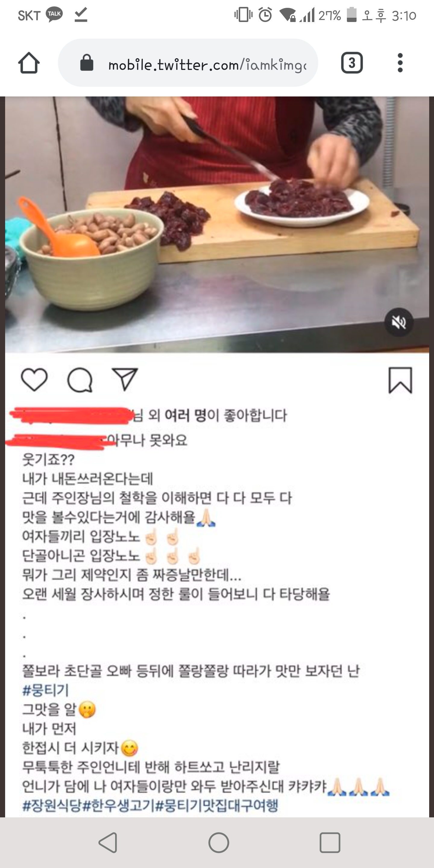Open comments via the speech bubble icon

point(80,380)
